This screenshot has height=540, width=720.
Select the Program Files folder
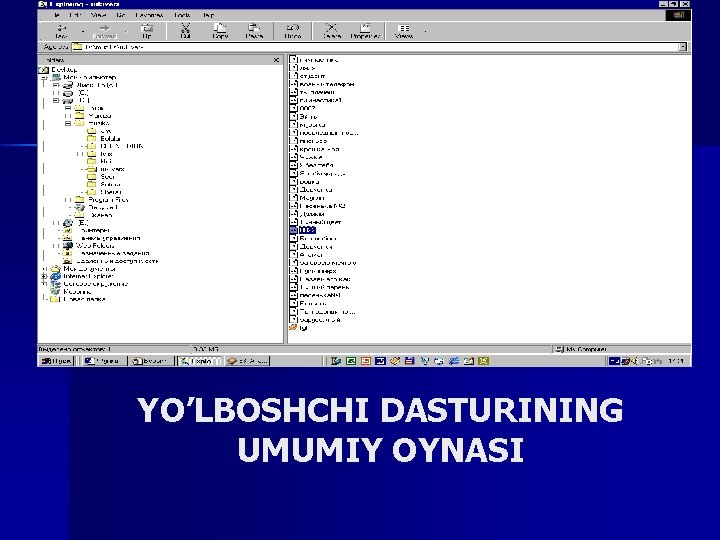[108, 200]
